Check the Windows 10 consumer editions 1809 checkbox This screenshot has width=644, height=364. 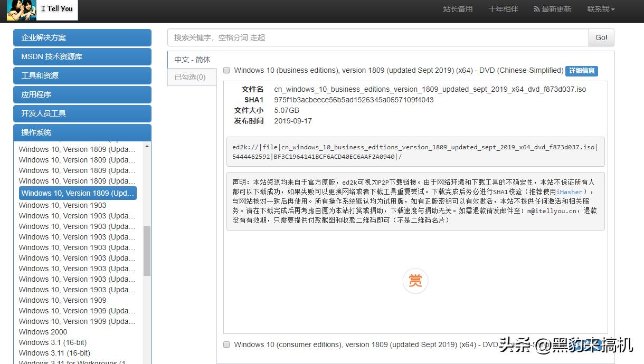[226, 344]
